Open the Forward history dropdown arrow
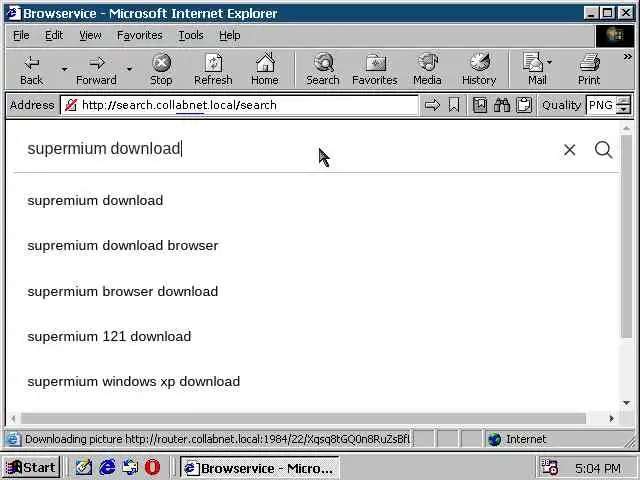 click(x=129, y=70)
